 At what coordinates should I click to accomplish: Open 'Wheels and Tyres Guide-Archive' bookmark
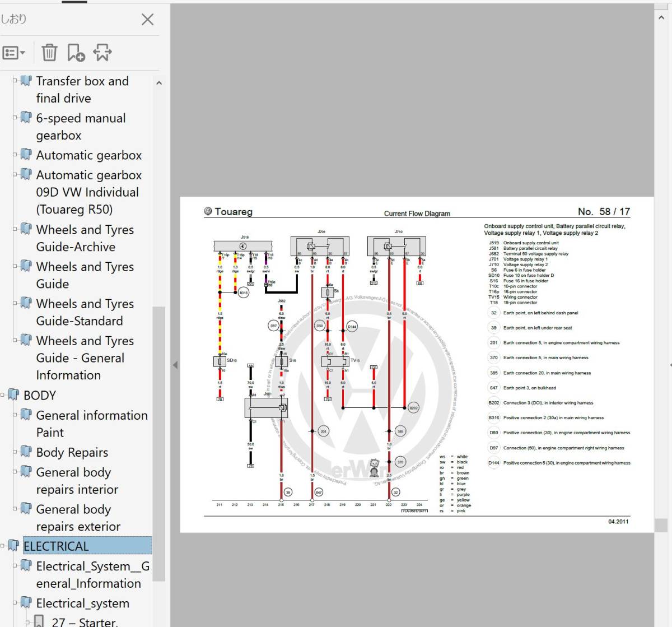[85, 238]
